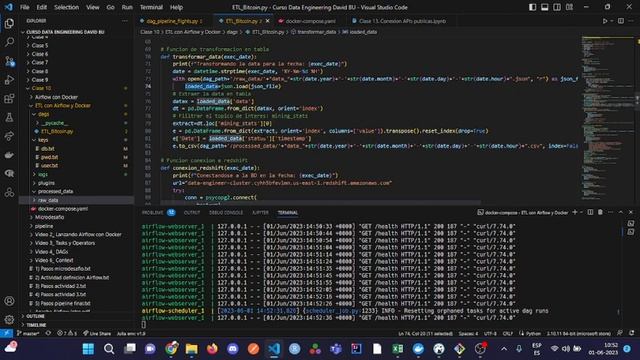
Task: Click Ln 74 Col cursor position indicator
Action: pos(425,333)
